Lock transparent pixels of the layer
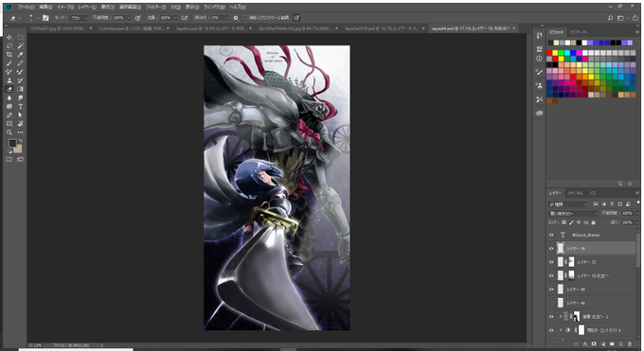The image size is (644, 351). click(x=563, y=222)
